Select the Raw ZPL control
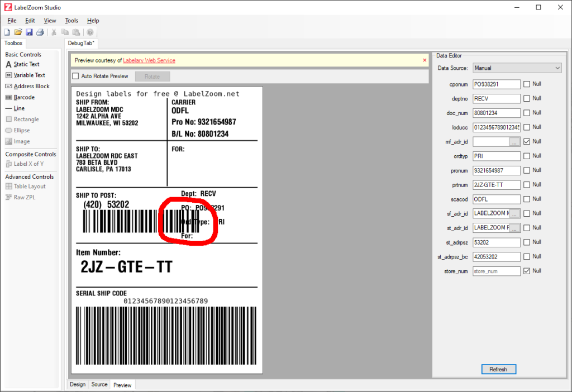 click(x=21, y=197)
